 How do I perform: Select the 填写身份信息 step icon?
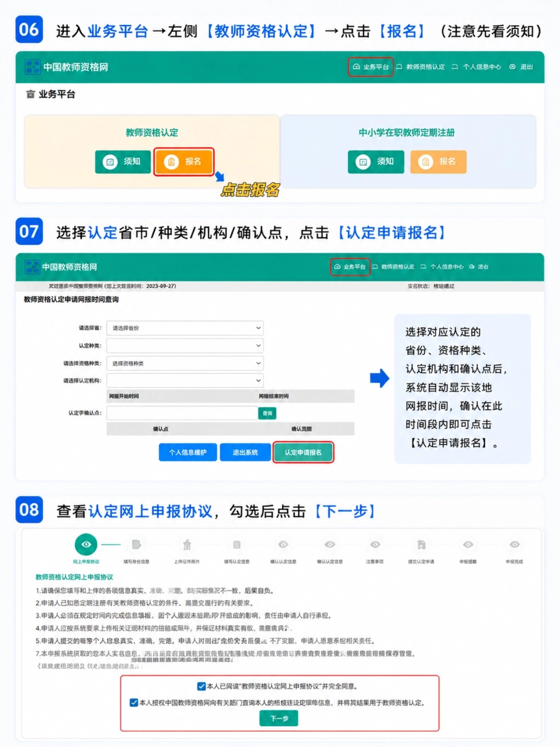pyautogui.click(x=136, y=544)
